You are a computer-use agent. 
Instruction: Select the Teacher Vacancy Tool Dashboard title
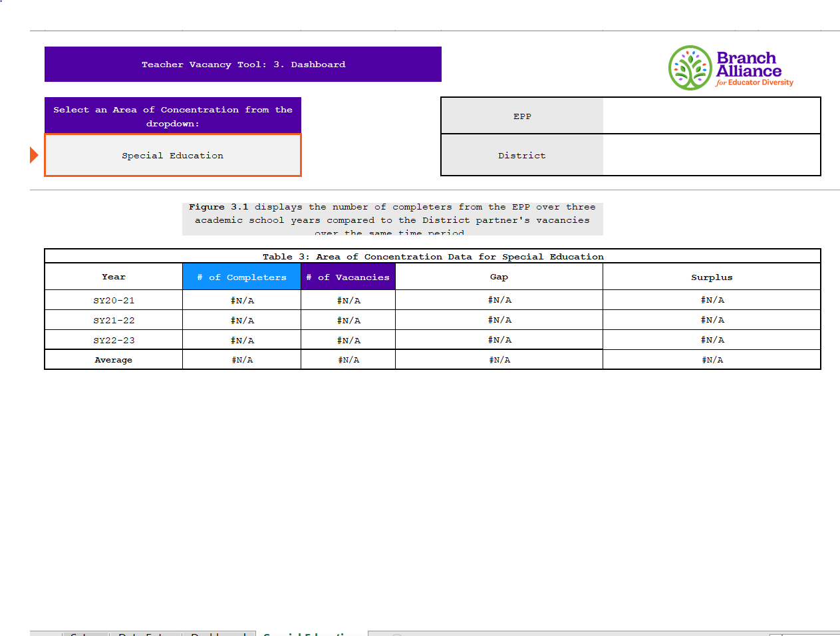[243, 65]
